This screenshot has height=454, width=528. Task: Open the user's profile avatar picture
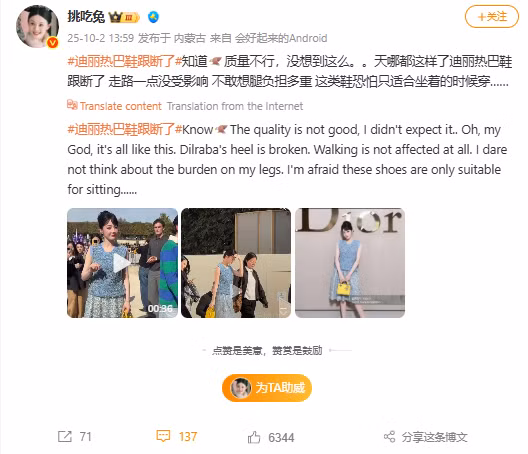[x=37, y=26]
